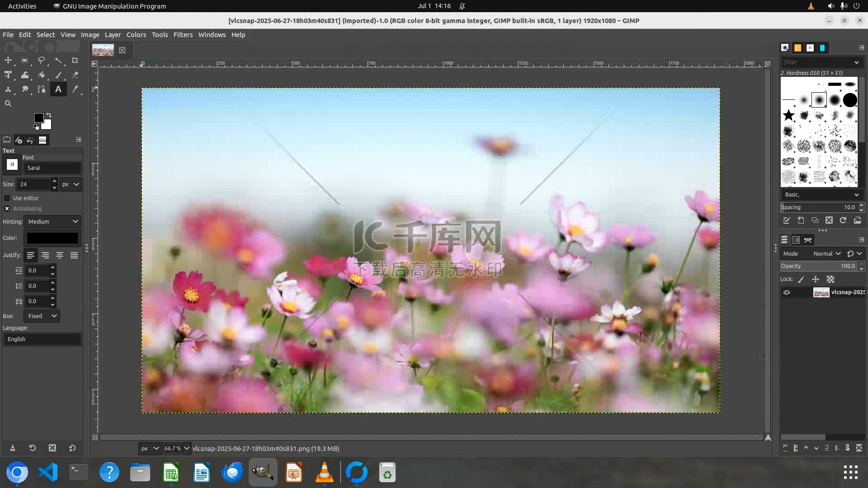The width and height of the screenshot is (868, 488).
Task: Expand the Box Fixed dropdown
Action: click(x=42, y=316)
